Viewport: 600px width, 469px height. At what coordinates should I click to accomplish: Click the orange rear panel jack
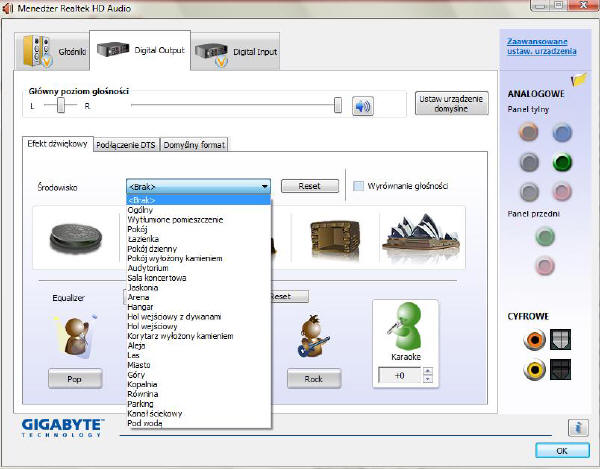tap(529, 132)
